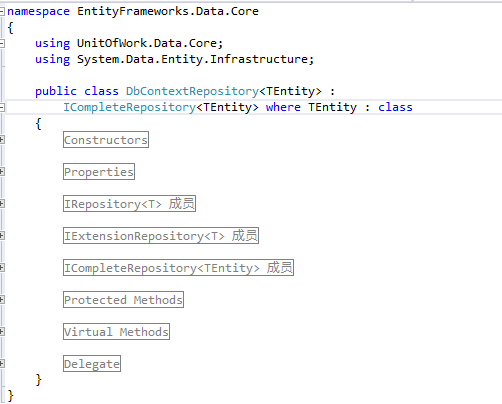Click the collapsed ICompleteRepository<TEntity> 成员 box
This screenshot has width=502, height=404.
(x=178, y=268)
